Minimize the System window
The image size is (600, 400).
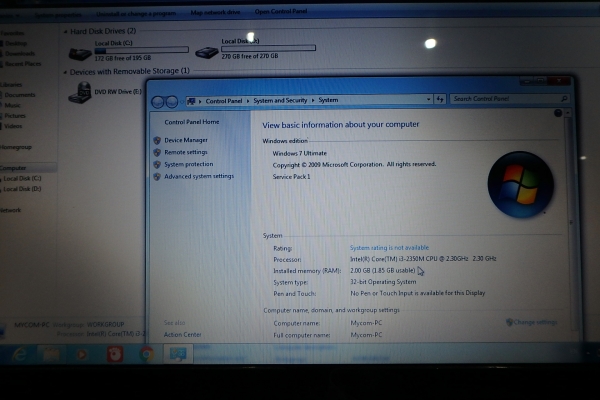pyautogui.click(x=527, y=82)
